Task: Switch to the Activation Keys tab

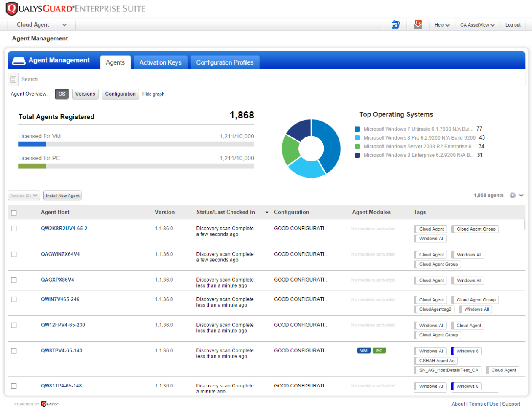Action: (160, 62)
